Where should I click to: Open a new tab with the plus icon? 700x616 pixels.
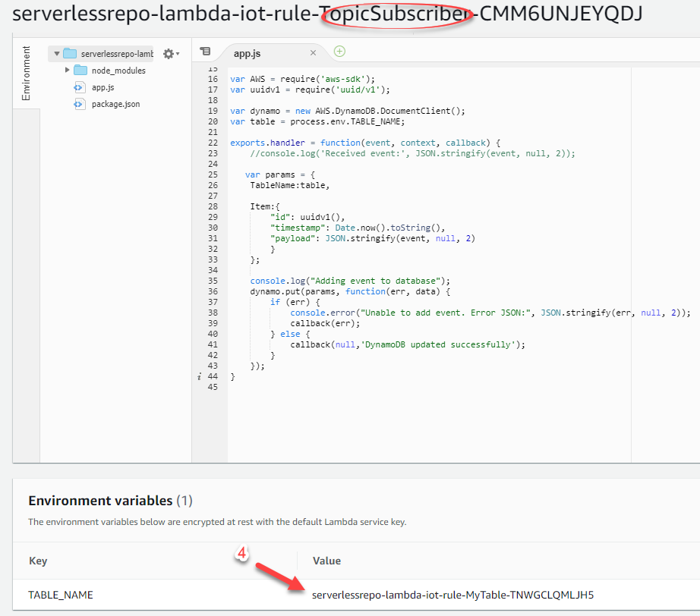pyautogui.click(x=339, y=52)
